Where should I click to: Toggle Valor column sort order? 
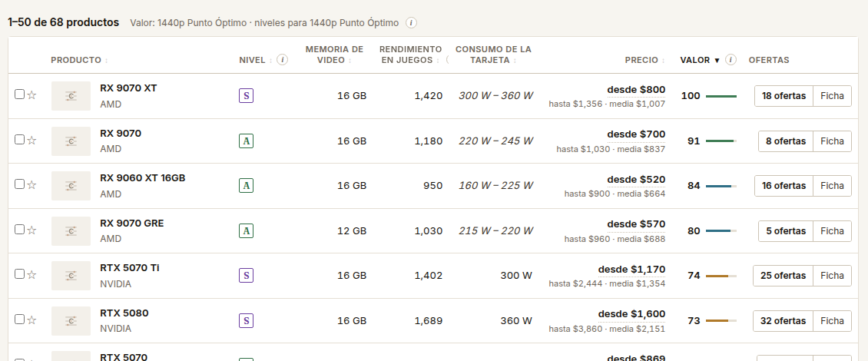701,60
